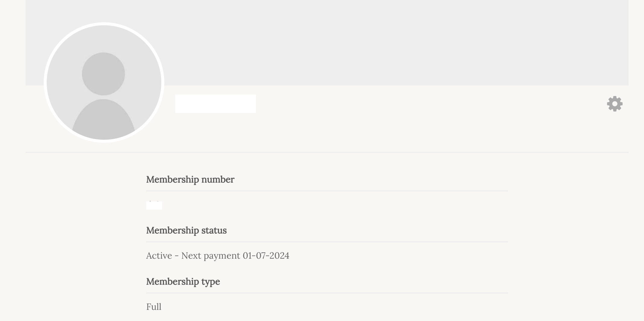Screen dimensions: 644x321
Task: Click the default profile avatar picture
Action: click(104, 83)
